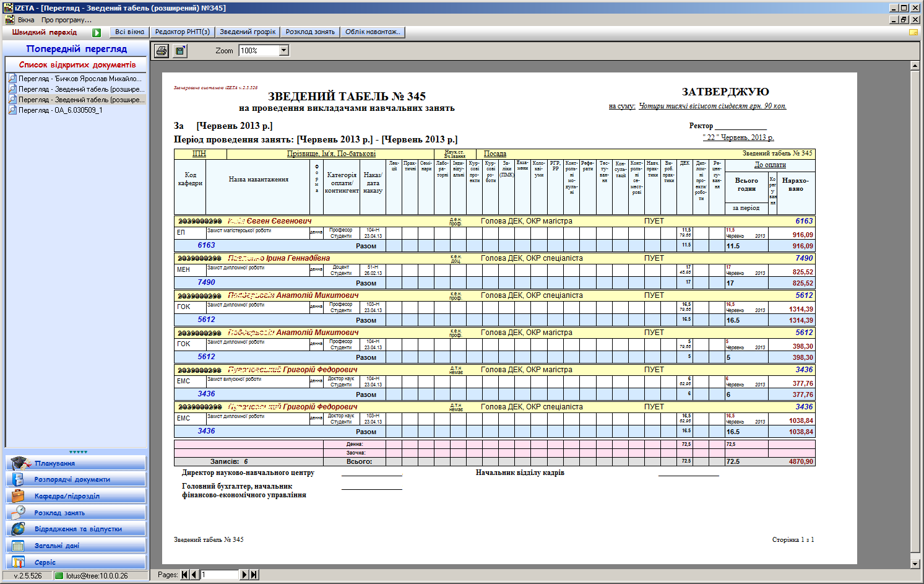Image resolution: width=924 pixels, height=584 pixels.
Task: Click the vertical scrollbar down arrow
Action: point(915,564)
